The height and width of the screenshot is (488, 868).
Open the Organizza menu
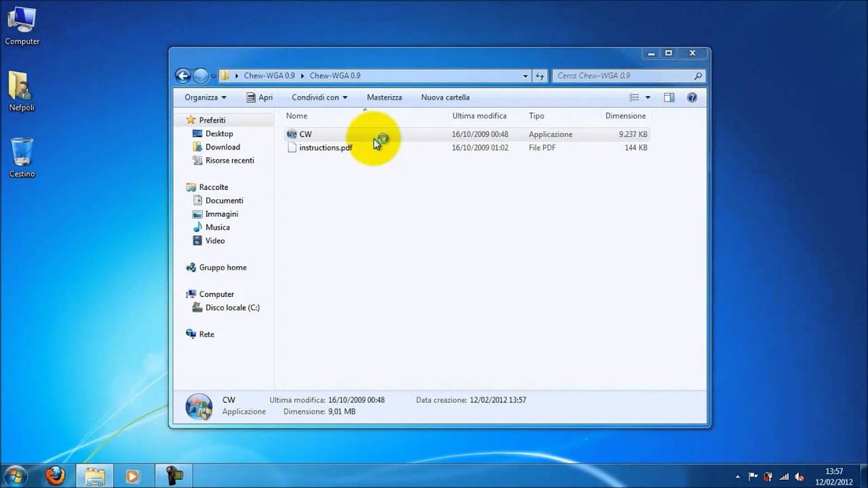205,98
